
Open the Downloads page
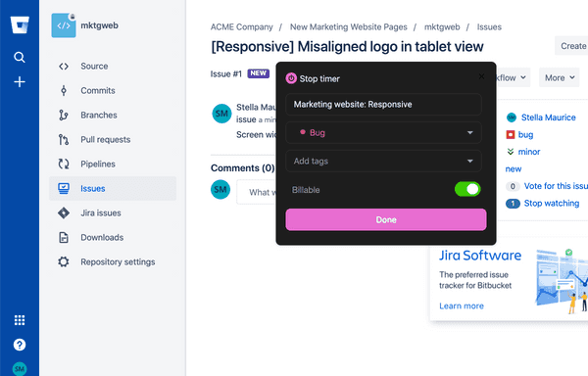(x=102, y=237)
